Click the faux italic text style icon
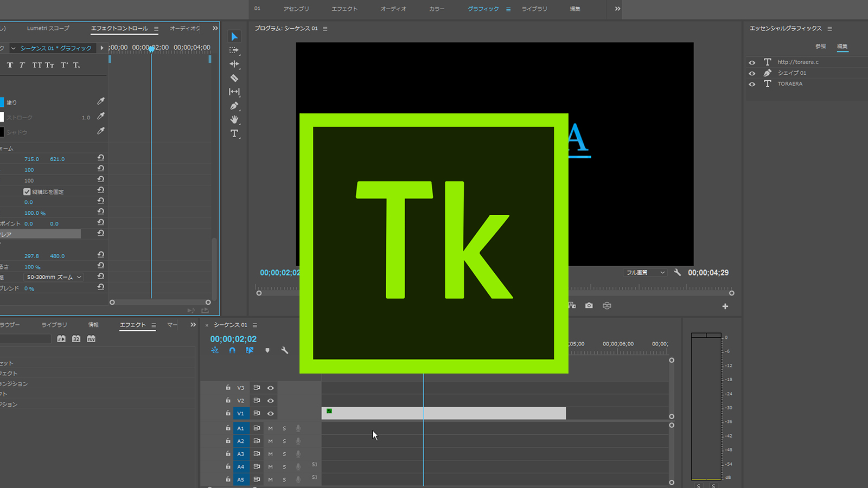The image size is (868, 488). click(x=22, y=65)
